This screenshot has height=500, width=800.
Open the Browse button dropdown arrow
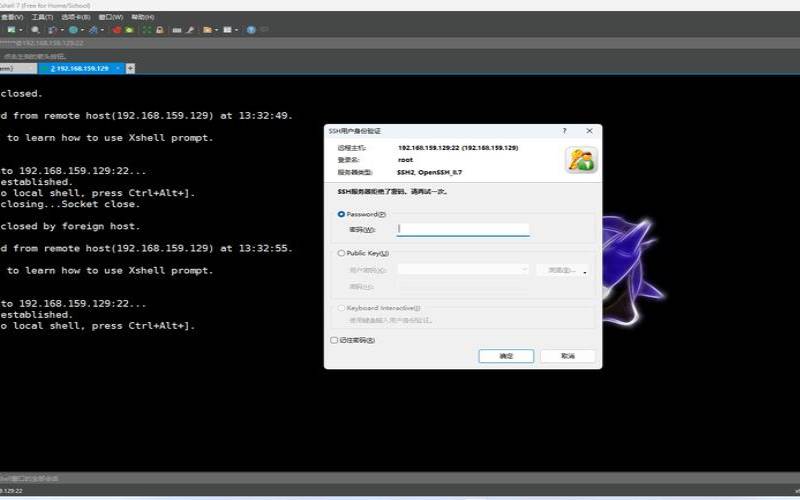click(x=585, y=271)
